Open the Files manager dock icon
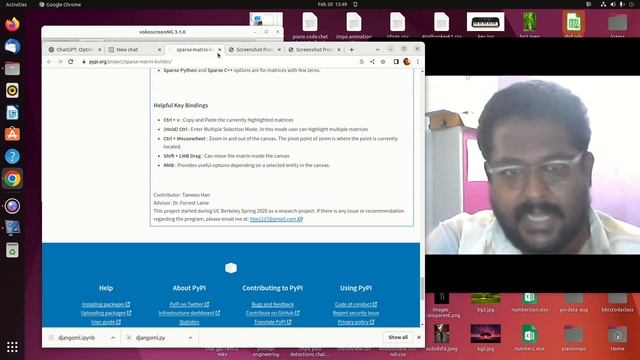Viewport: 640px width, 360px height. pos(12,69)
